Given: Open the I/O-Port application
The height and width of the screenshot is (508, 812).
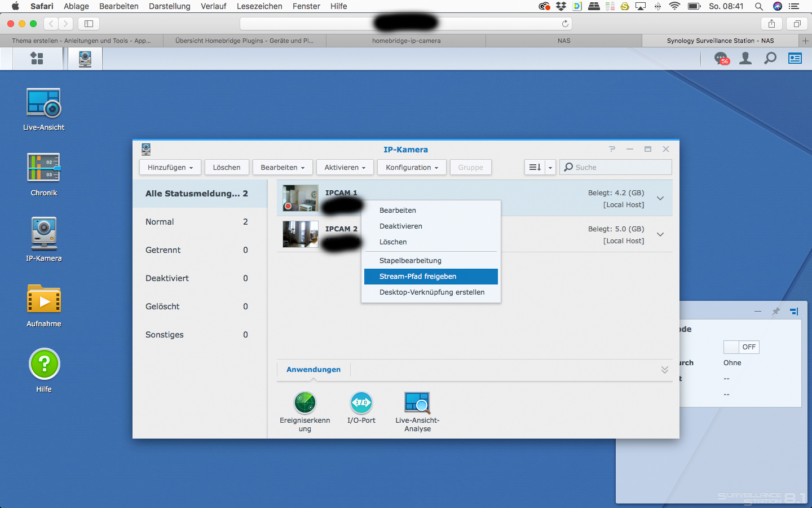Looking at the screenshot, I should click(x=361, y=403).
